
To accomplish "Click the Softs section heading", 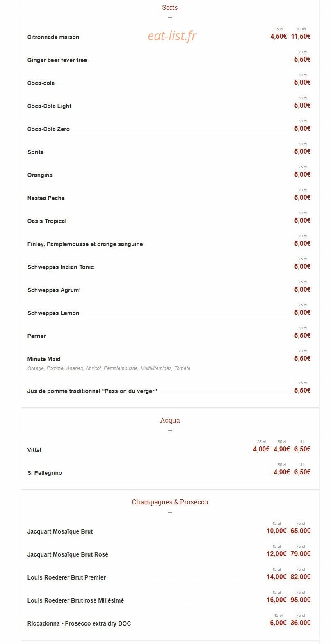I will pos(170,7).
